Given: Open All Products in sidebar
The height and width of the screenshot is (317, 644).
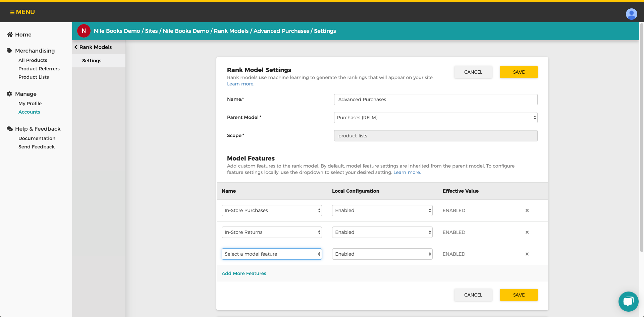Looking at the screenshot, I should tap(33, 60).
